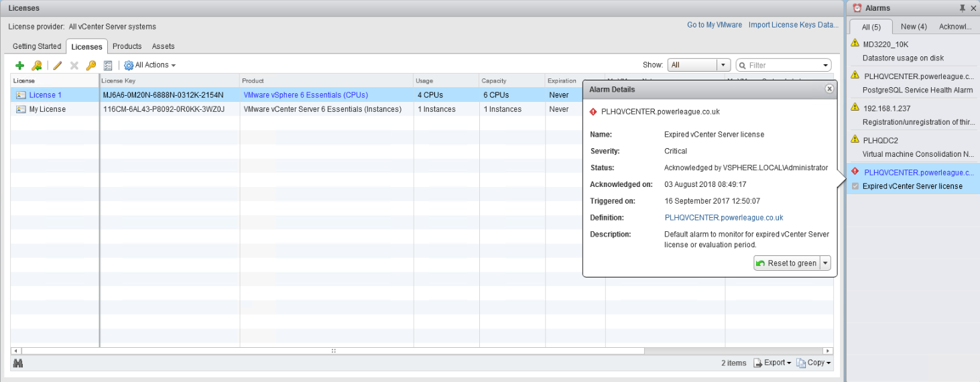Screen dimensions: 980x382
Task: Click the Export icon at bottom of table
Action: pos(758,363)
